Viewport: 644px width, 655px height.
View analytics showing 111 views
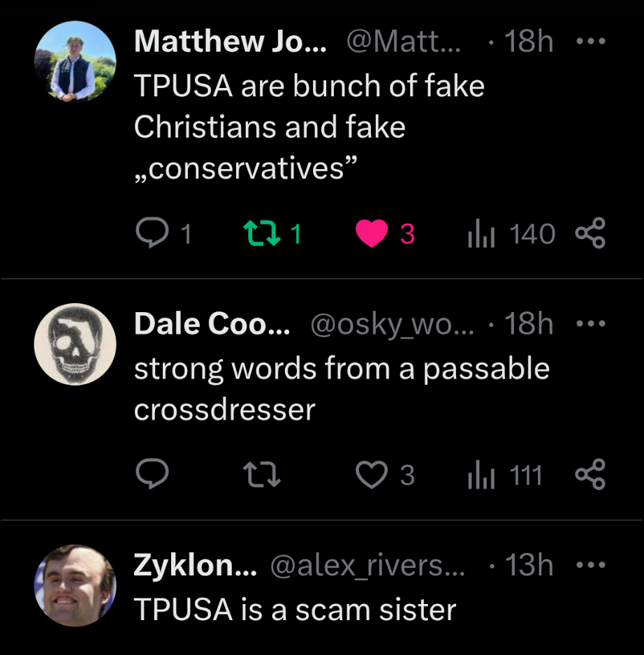pos(477,476)
